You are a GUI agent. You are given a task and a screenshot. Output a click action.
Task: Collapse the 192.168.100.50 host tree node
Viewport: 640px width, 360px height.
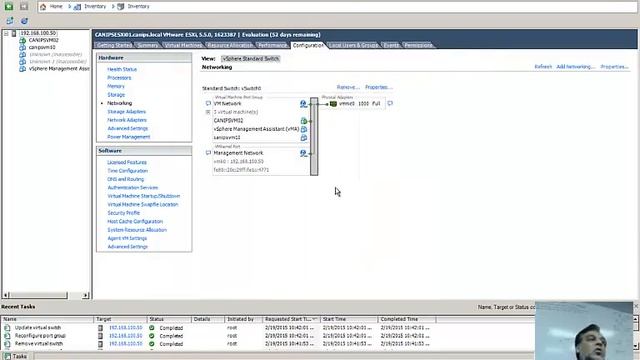6,33
